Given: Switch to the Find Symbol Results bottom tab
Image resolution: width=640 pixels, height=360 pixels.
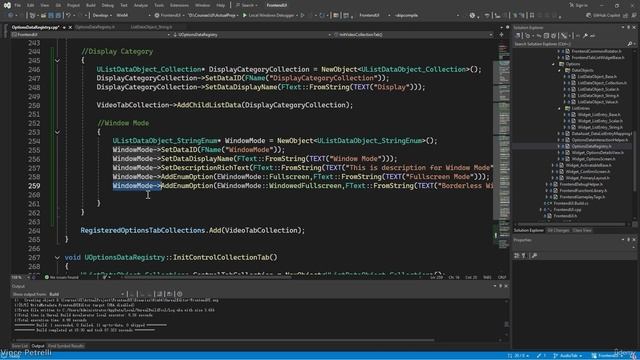Looking at the screenshot, I should click(66, 346).
